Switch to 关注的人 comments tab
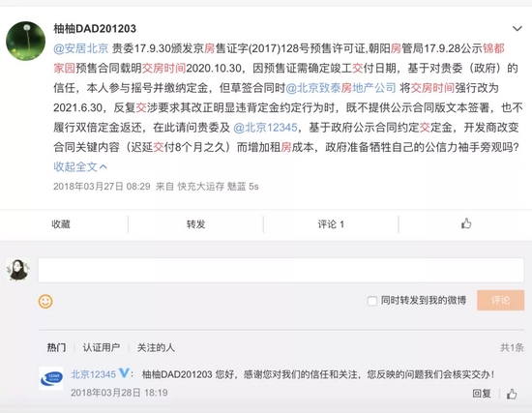 point(156,347)
